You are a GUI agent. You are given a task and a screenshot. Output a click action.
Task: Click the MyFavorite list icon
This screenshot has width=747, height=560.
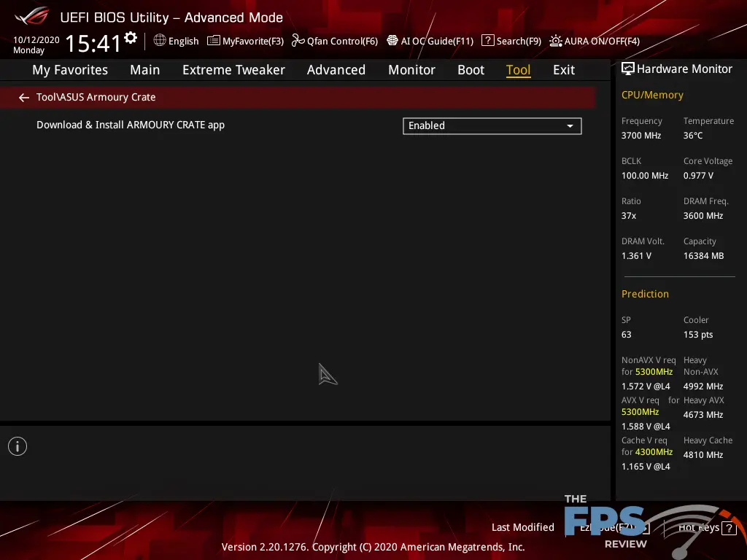214,41
